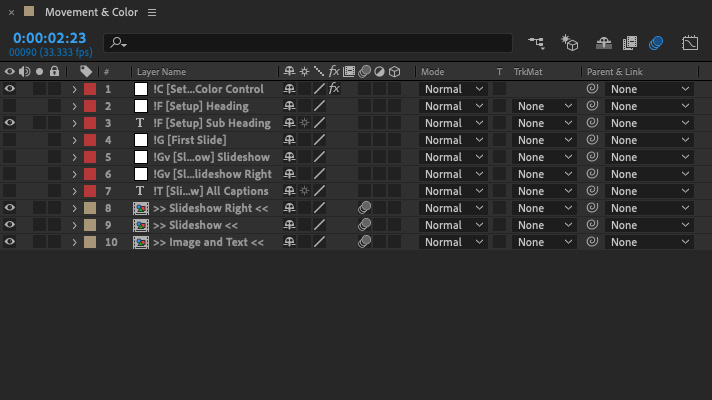The height and width of the screenshot is (400, 712).
Task: Hide layer 8 Slideshow Right eye icon
Action: pyautogui.click(x=10, y=208)
